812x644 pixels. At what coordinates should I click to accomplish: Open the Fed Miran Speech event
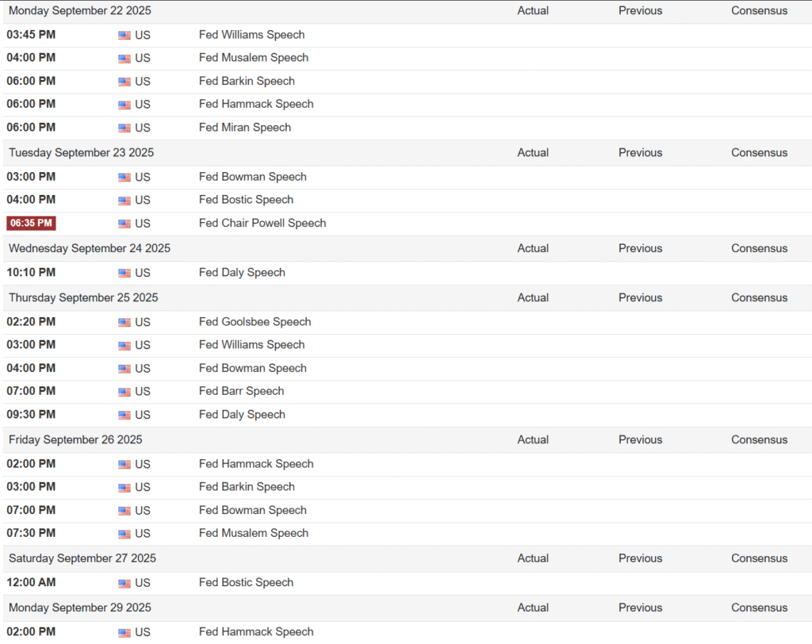(x=245, y=127)
